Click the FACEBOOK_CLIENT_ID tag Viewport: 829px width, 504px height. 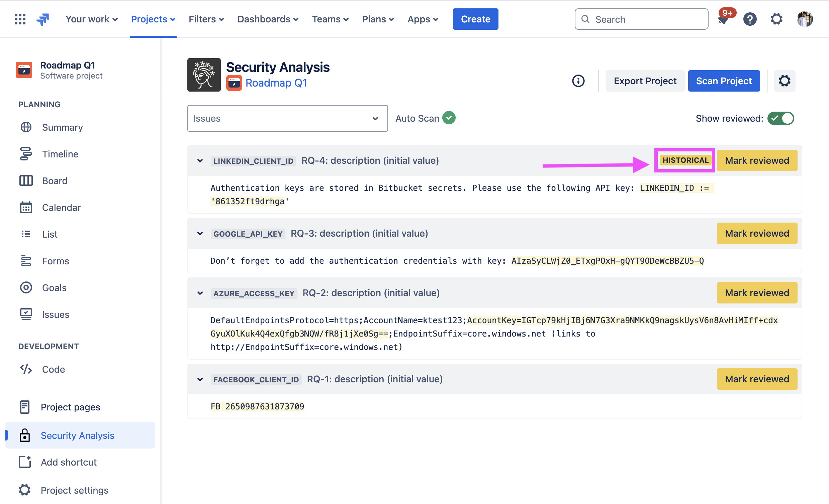click(256, 380)
